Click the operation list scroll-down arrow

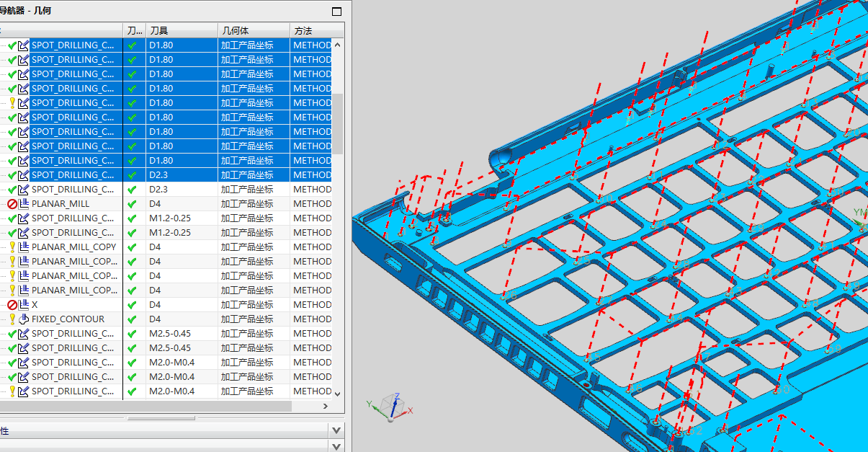pos(338,394)
